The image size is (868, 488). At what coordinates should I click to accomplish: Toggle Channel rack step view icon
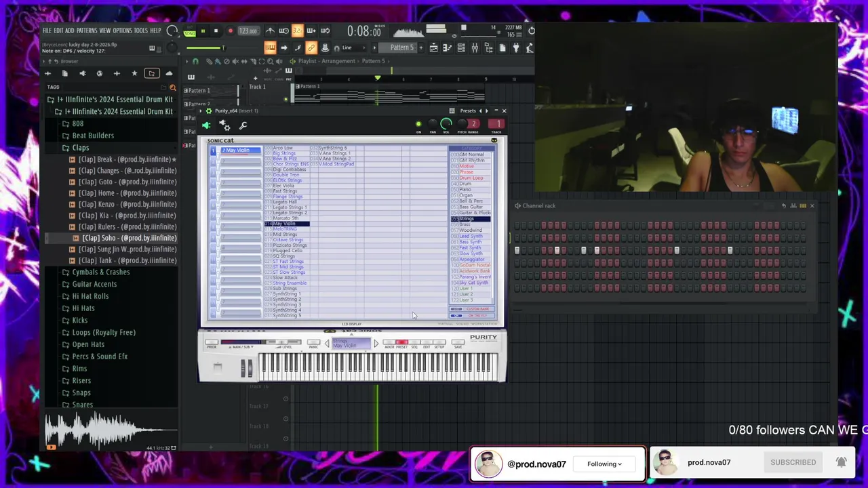[x=803, y=206]
